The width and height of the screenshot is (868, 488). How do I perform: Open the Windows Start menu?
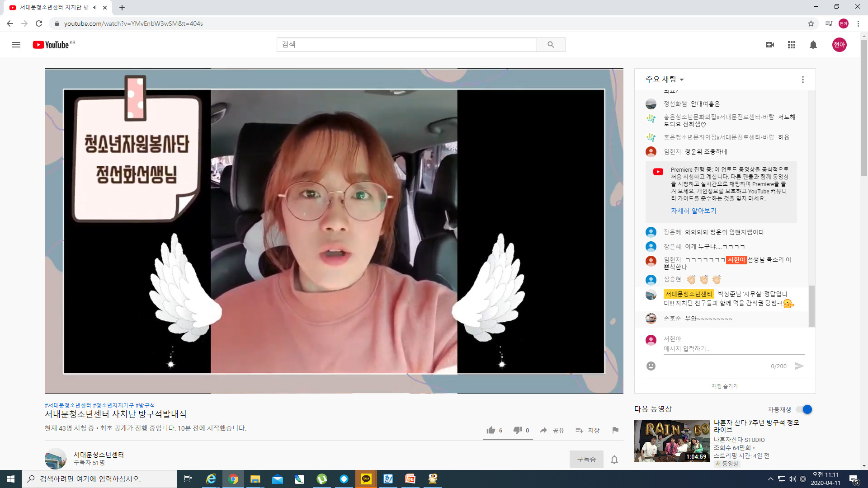click(11, 479)
